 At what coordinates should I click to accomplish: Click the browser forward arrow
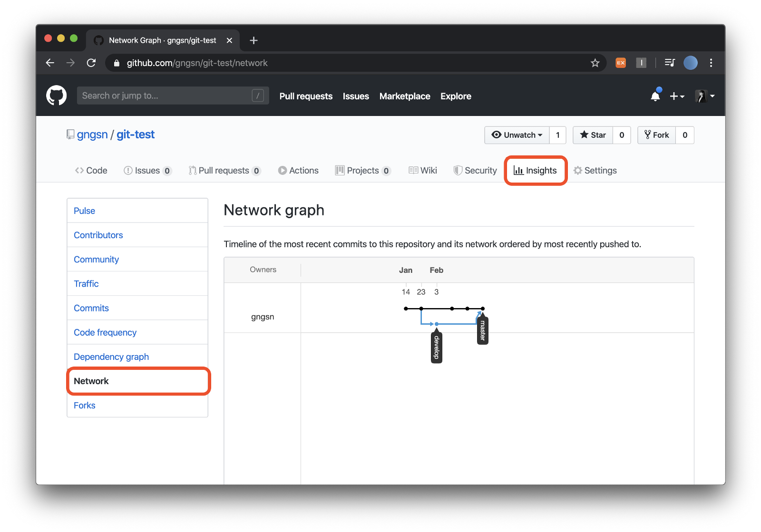point(70,63)
